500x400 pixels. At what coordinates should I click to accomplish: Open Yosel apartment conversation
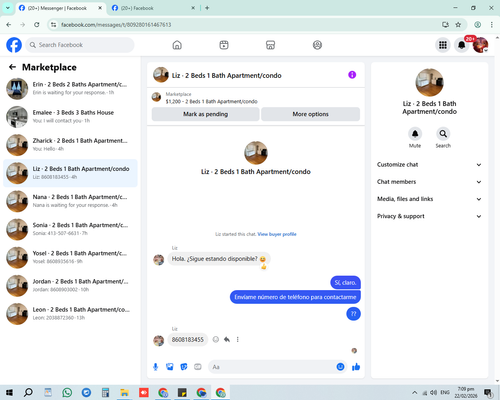coord(70,257)
